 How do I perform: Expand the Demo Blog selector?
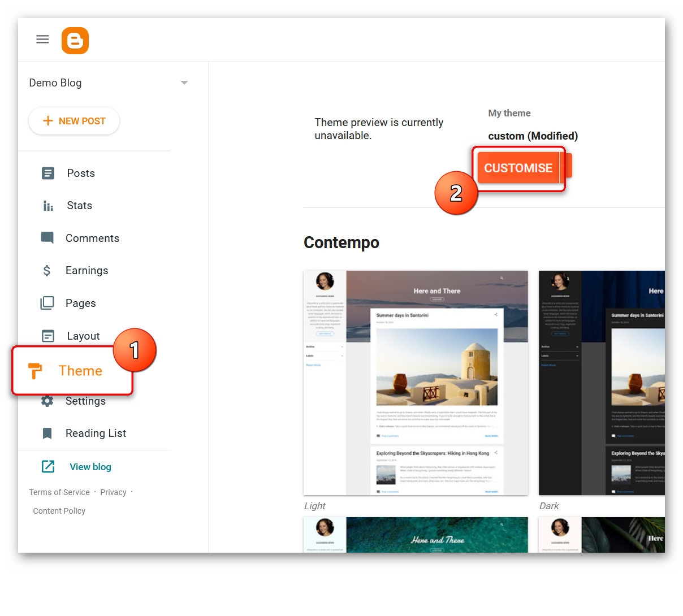[x=55, y=83]
